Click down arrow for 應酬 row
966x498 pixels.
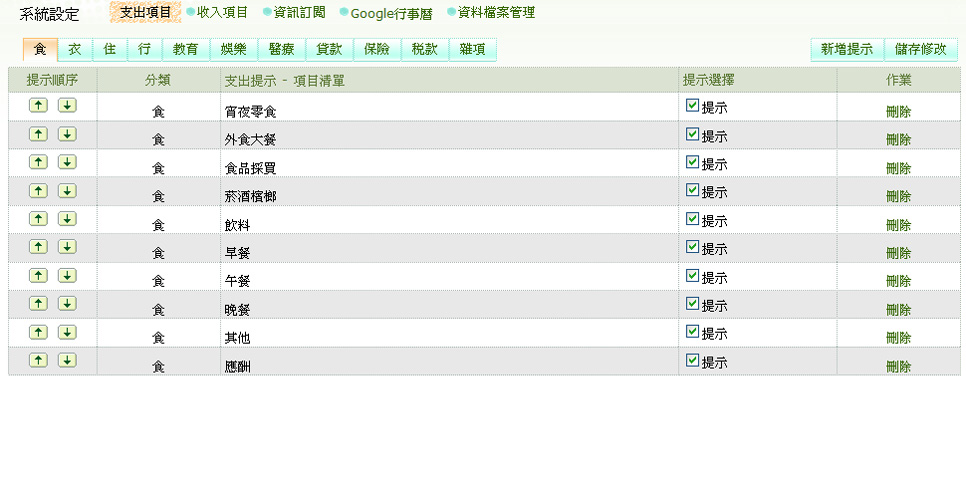coord(67,360)
